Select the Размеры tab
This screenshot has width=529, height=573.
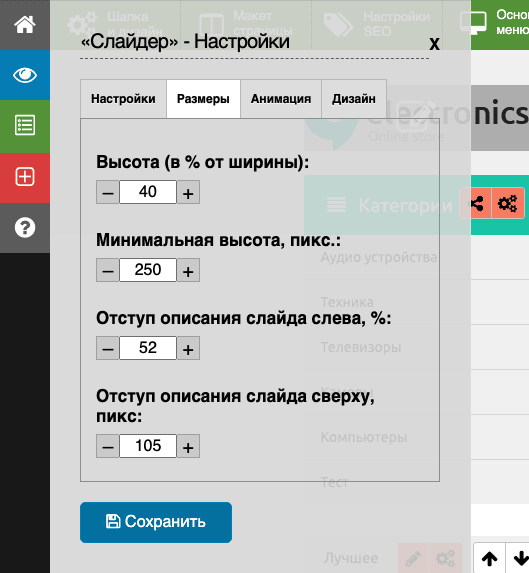pos(203,99)
